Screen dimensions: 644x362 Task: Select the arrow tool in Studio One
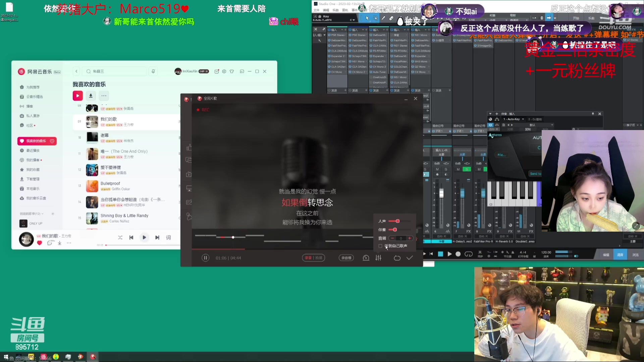tap(367, 18)
